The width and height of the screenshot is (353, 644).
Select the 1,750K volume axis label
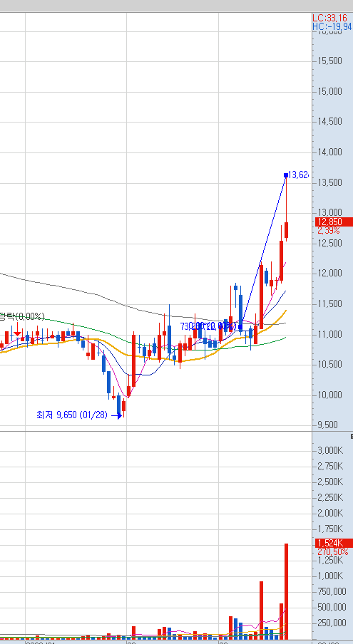tap(330, 529)
